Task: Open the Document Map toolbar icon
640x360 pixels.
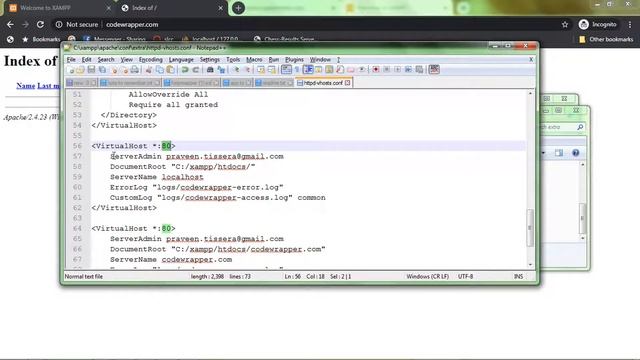Action: tap(329, 70)
